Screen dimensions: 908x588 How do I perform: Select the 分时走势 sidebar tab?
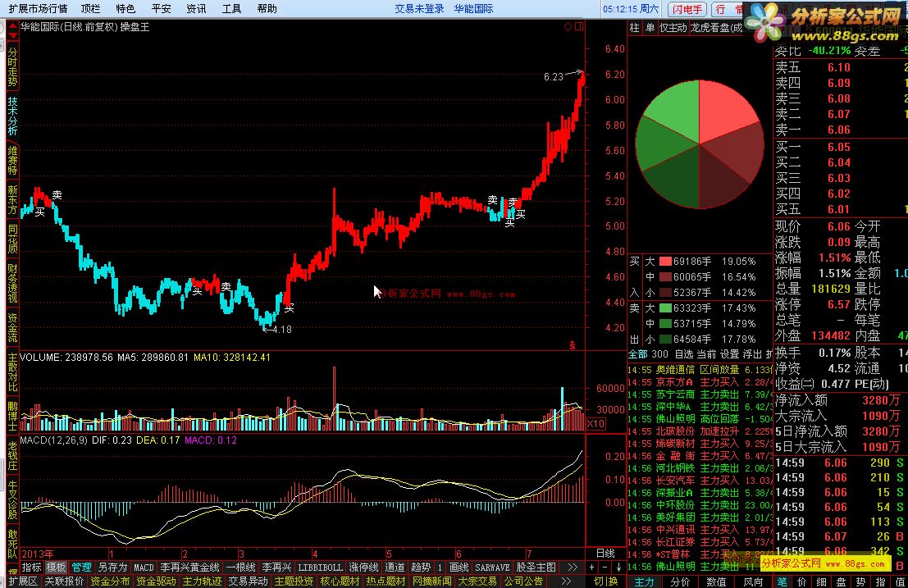(12, 67)
